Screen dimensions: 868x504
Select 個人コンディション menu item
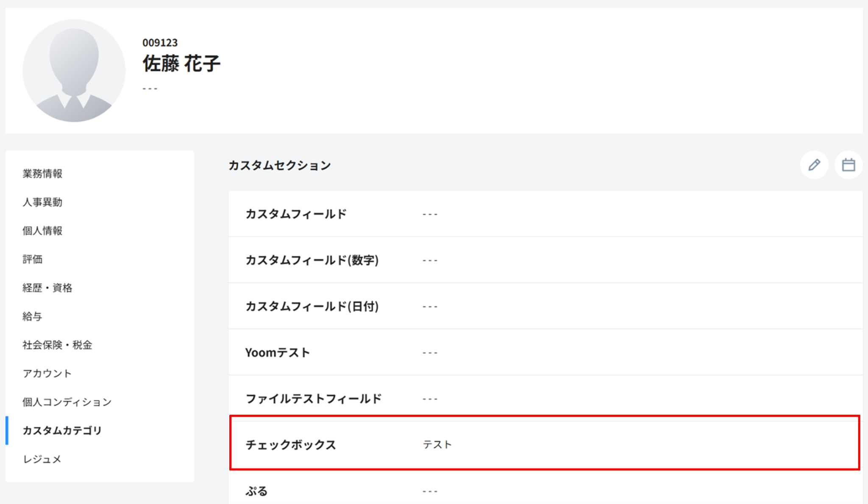67,402
